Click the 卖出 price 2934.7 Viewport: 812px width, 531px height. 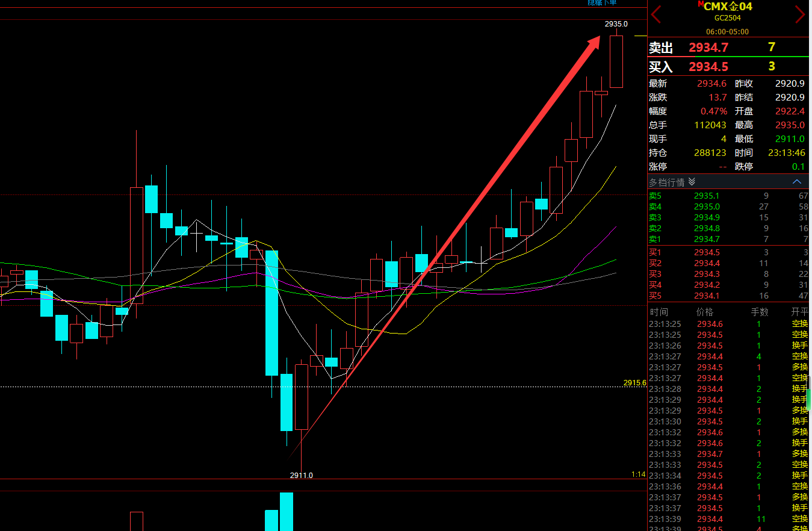pos(708,48)
